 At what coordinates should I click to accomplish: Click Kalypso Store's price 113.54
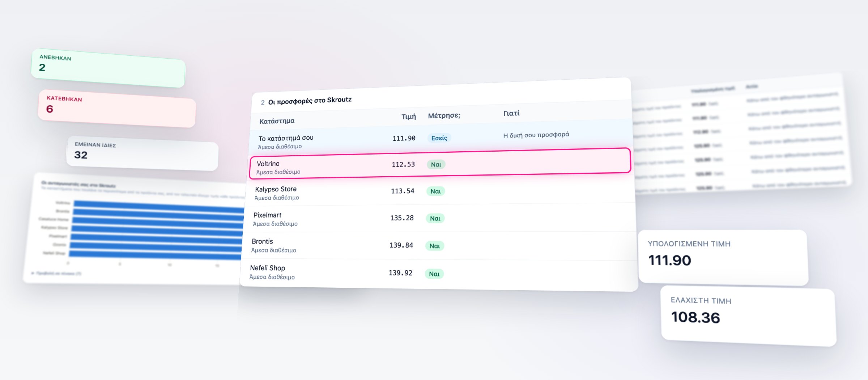tap(403, 191)
